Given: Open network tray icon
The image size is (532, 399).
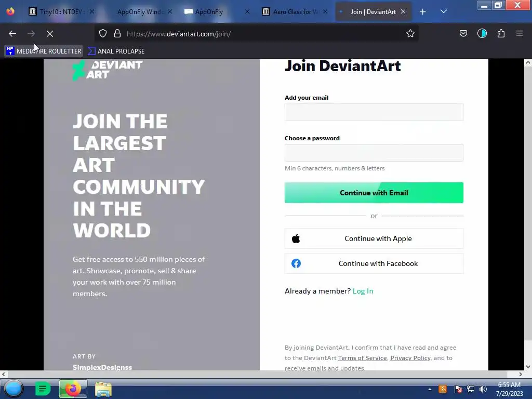Looking at the screenshot, I should (x=471, y=389).
